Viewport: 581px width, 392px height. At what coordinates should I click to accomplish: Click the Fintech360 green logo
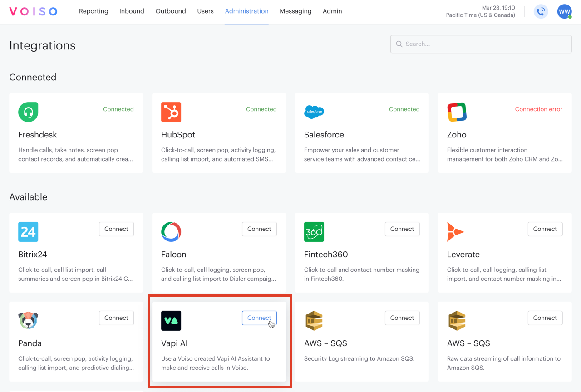pos(314,232)
